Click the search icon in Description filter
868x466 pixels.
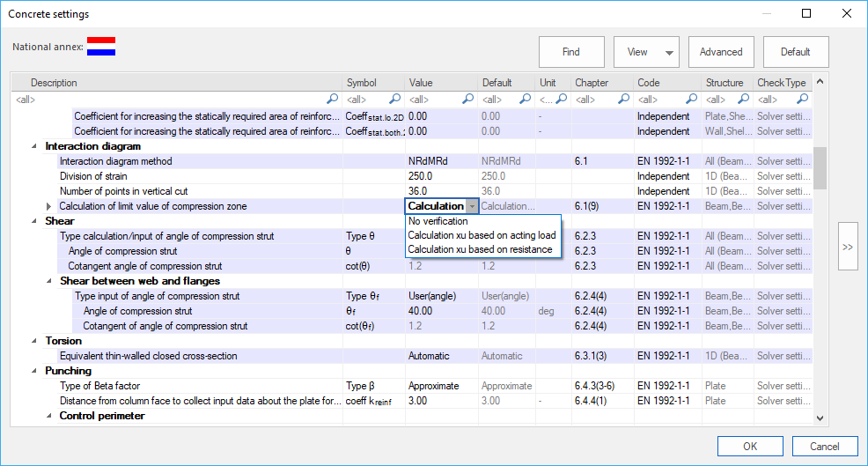coord(332,100)
